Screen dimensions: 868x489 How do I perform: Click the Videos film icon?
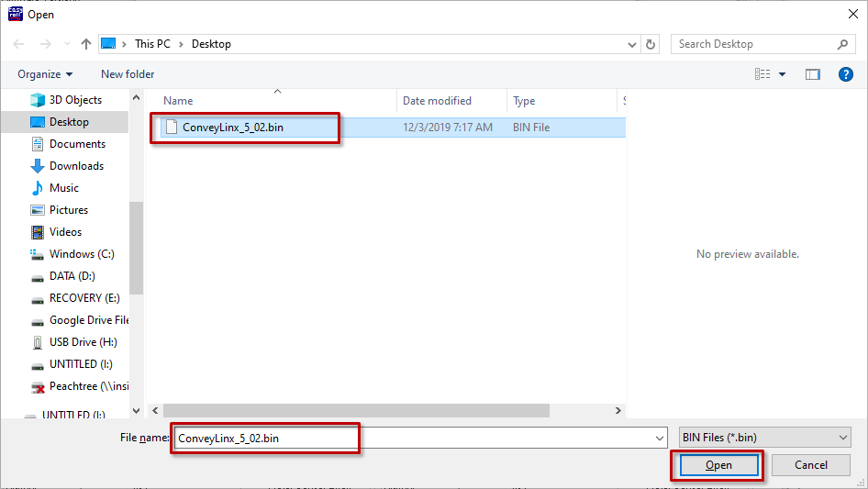[38, 232]
